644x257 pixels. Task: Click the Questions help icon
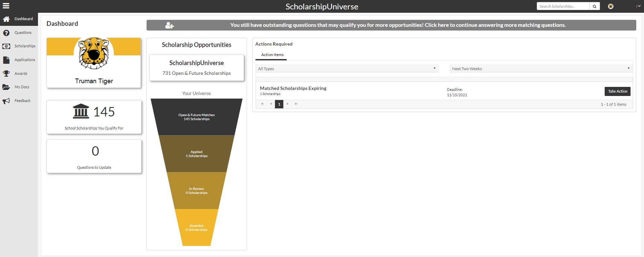tap(6, 33)
